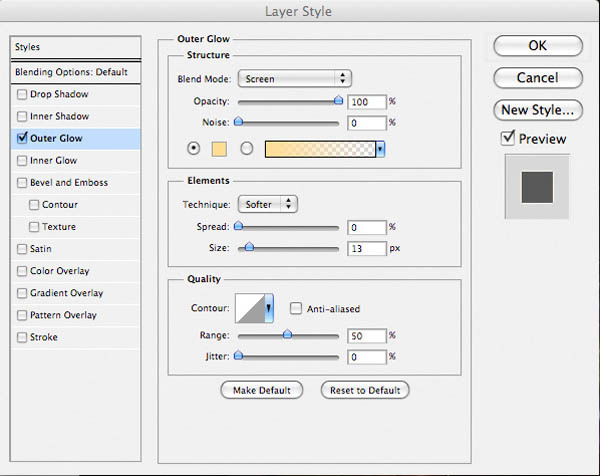The image size is (600, 476).
Task: Click the Make Default button
Action: coord(262,390)
